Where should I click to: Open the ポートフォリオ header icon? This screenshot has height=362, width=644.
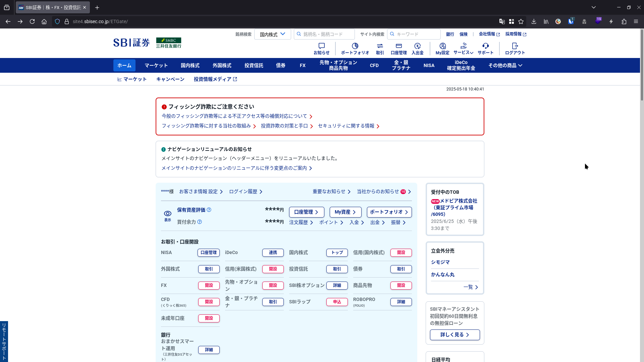coord(355,49)
